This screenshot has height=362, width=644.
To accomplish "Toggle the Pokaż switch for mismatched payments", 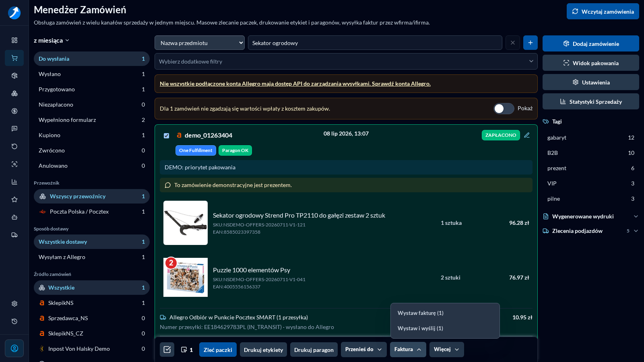I will click(504, 109).
